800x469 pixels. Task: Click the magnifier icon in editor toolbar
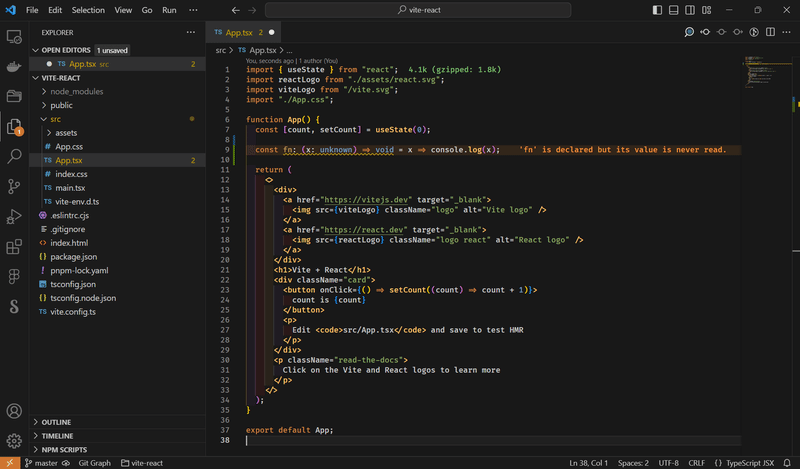[x=689, y=32]
